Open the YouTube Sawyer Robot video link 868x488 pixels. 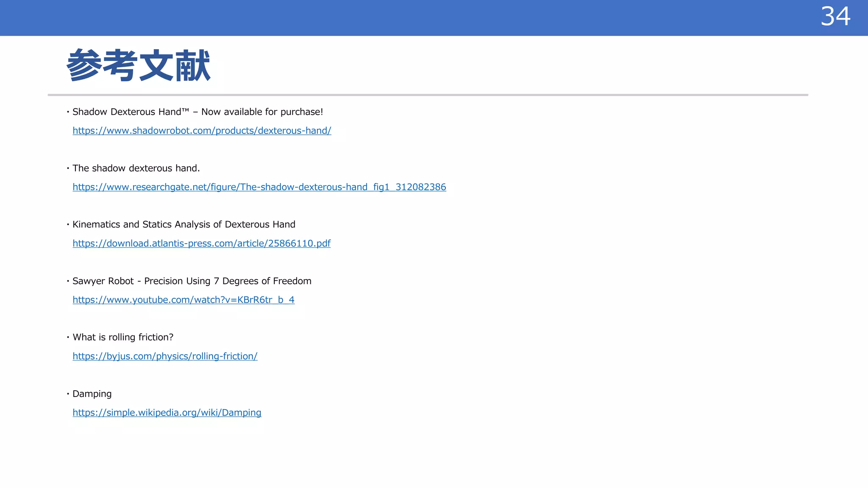(183, 299)
